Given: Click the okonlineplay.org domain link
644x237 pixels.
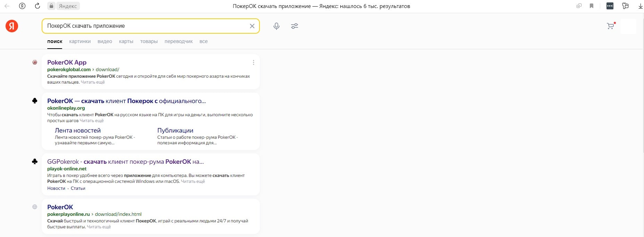Looking at the screenshot, I should pos(66,108).
